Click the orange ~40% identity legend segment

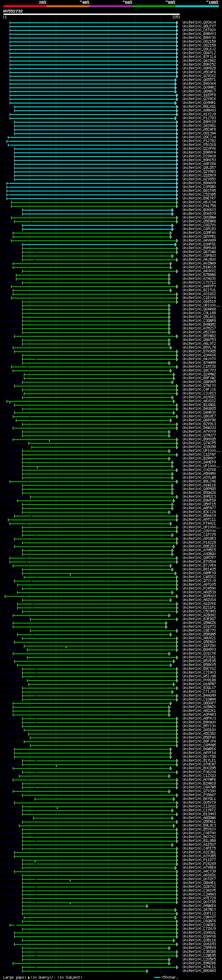tap(68, 6)
